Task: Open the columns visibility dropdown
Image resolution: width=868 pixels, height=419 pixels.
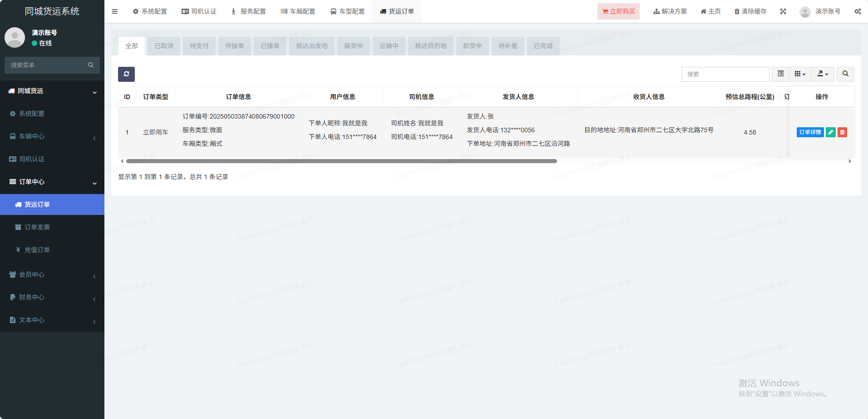Action: tap(800, 74)
